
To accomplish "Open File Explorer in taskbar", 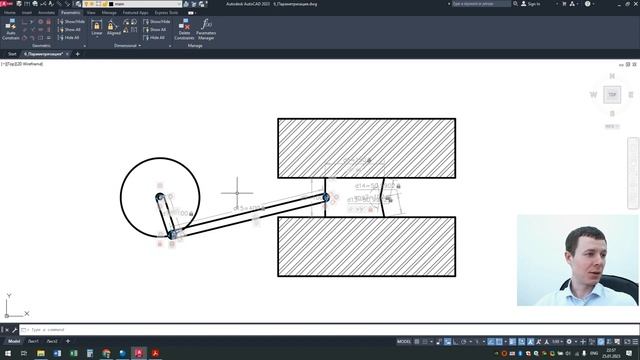I will click(41, 353).
